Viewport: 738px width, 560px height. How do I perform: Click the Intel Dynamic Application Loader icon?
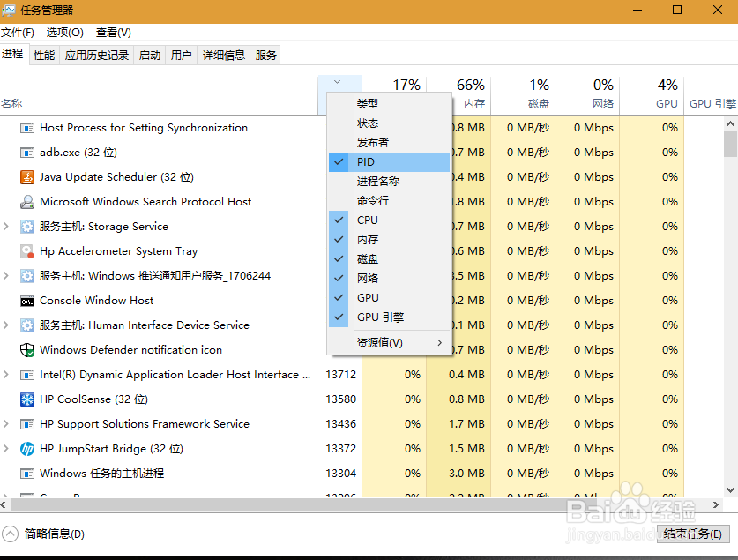click(x=27, y=375)
